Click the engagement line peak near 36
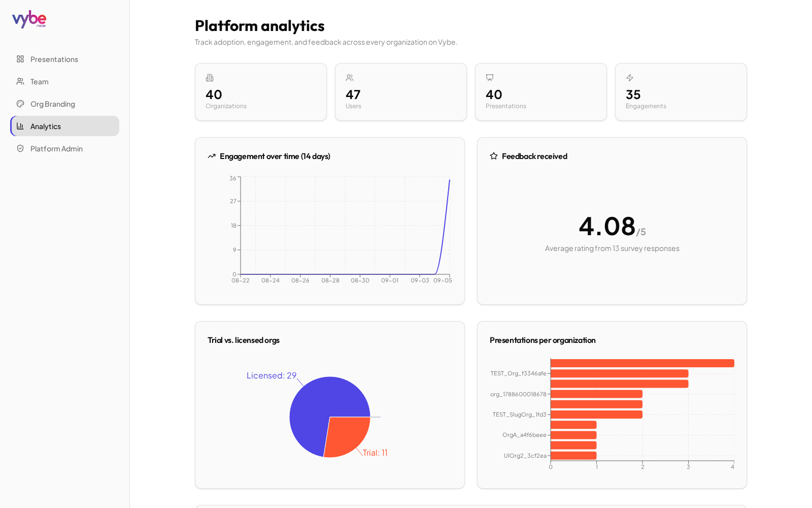 point(449,181)
